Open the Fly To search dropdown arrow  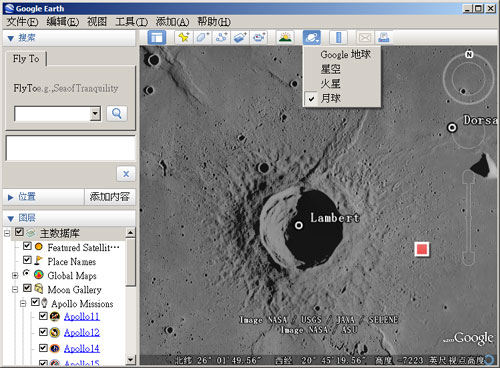click(95, 114)
